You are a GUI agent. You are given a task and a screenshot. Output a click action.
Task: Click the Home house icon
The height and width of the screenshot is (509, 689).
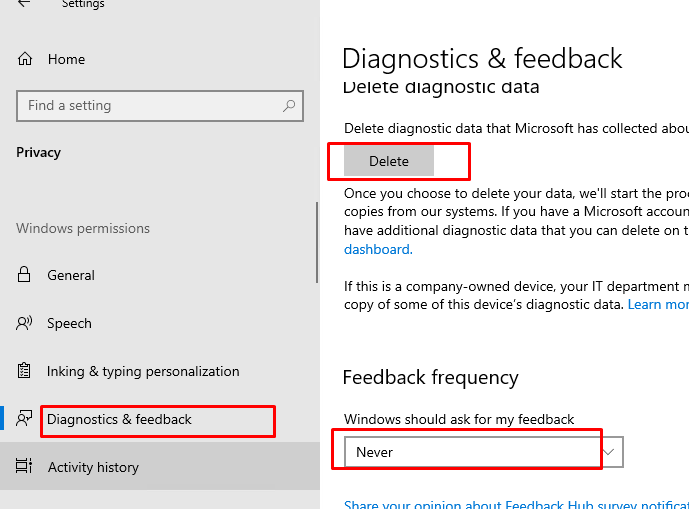point(25,59)
